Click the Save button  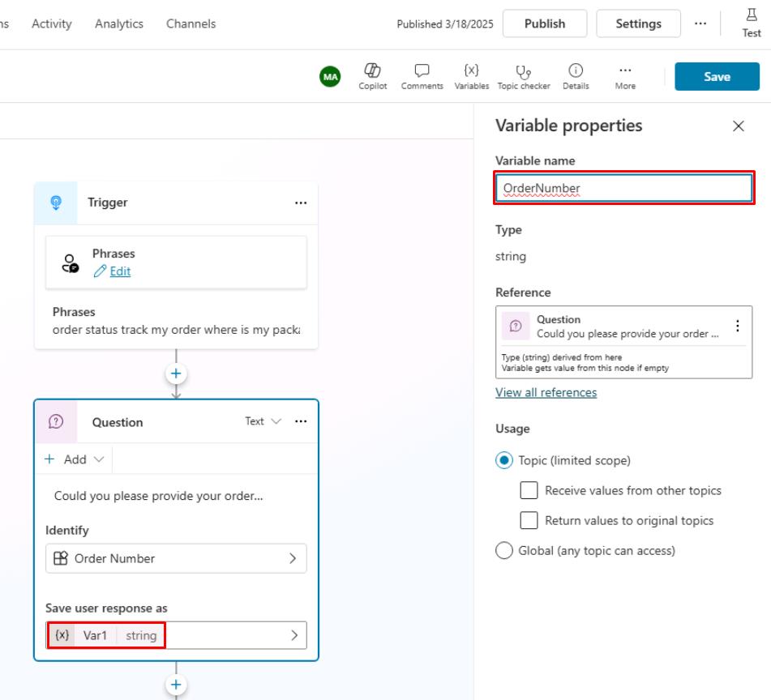(x=717, y=77)
